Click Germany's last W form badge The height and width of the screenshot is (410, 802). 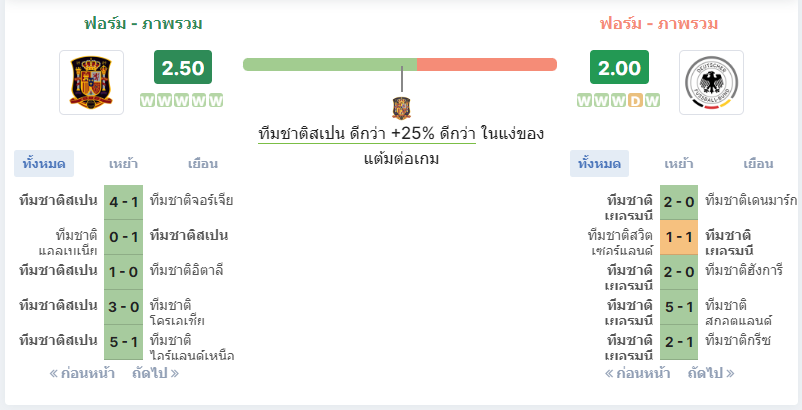pos(652,101)
